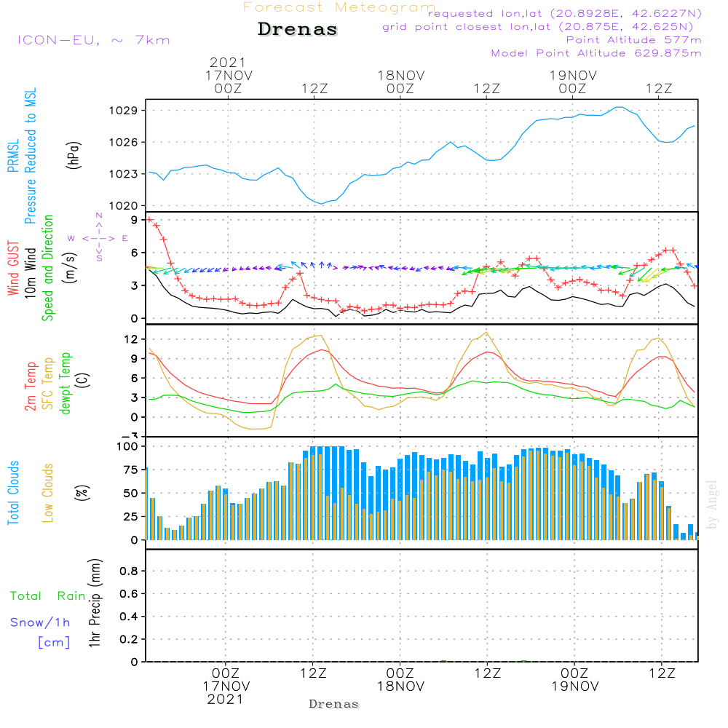Select the "Snow/1h" blue label

(x=40, y=622)
